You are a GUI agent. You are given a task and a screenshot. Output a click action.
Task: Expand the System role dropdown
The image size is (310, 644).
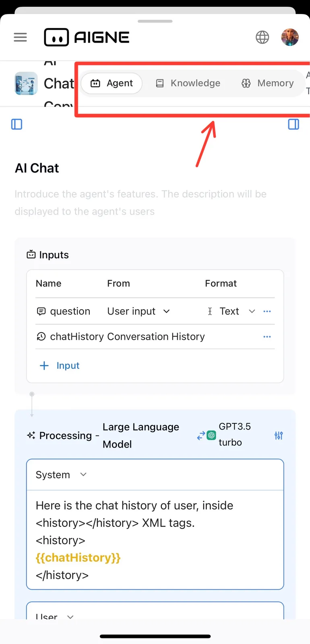[61, 475]
